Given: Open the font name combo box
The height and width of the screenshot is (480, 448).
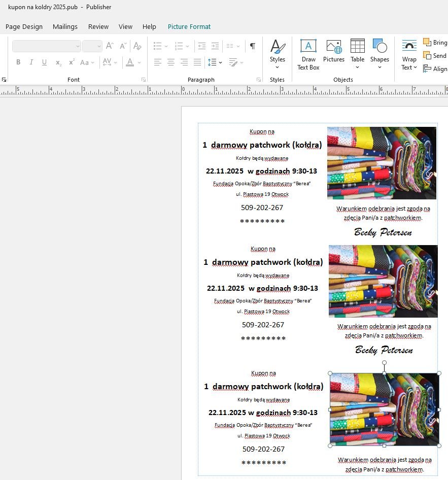Looking at the screenshot, I should (x=47, y=46).
